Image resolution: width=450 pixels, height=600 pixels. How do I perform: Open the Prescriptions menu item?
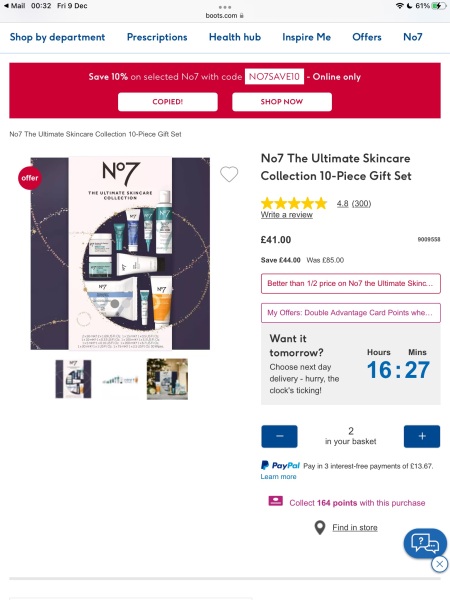pos(157,37)
